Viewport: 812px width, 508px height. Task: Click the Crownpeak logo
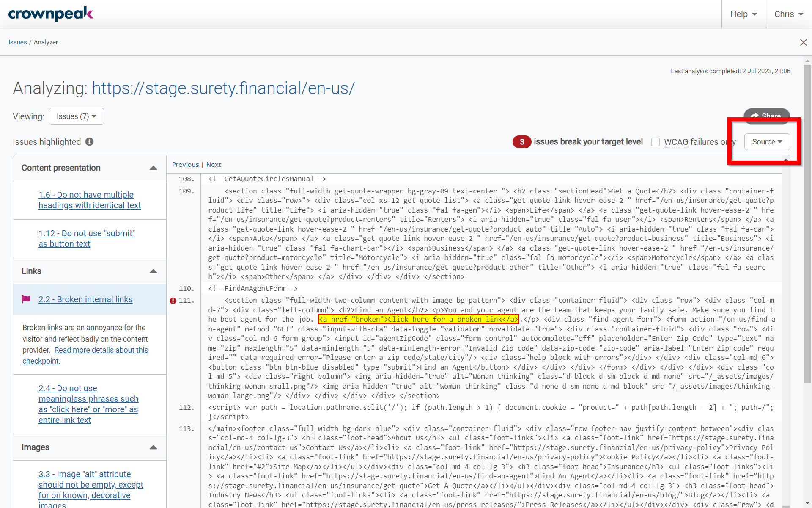51,14
